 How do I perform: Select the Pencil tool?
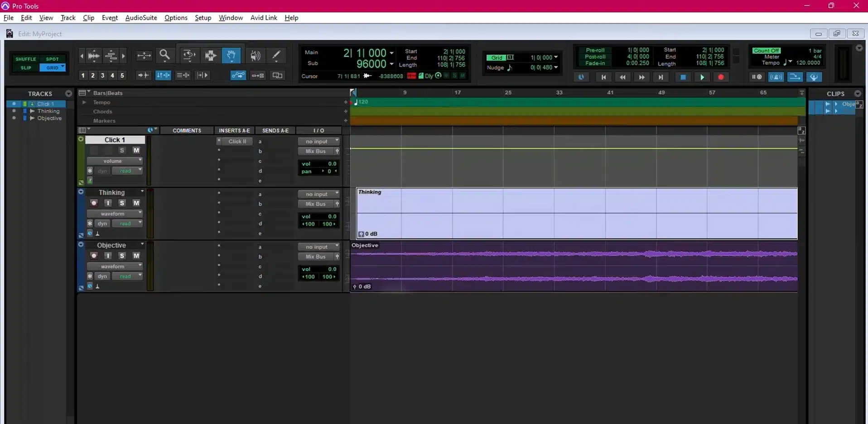tap(276, 56)
